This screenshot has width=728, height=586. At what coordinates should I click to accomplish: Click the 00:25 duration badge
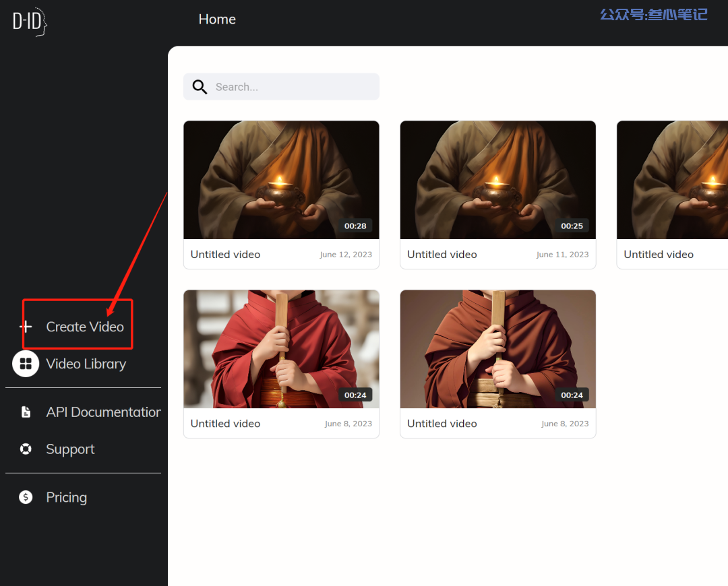(572, 226)
